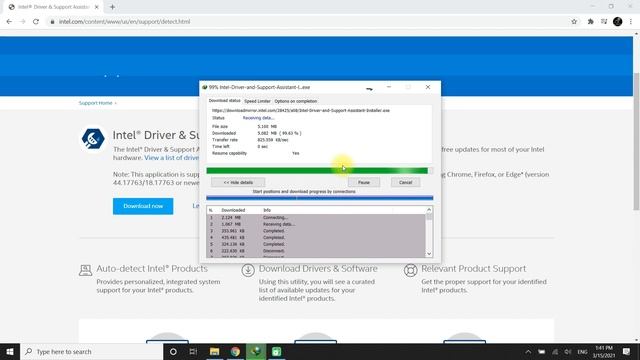Open the volume control in the system tray
Viewport: 640px width, 360px height.
pos(568,352)
